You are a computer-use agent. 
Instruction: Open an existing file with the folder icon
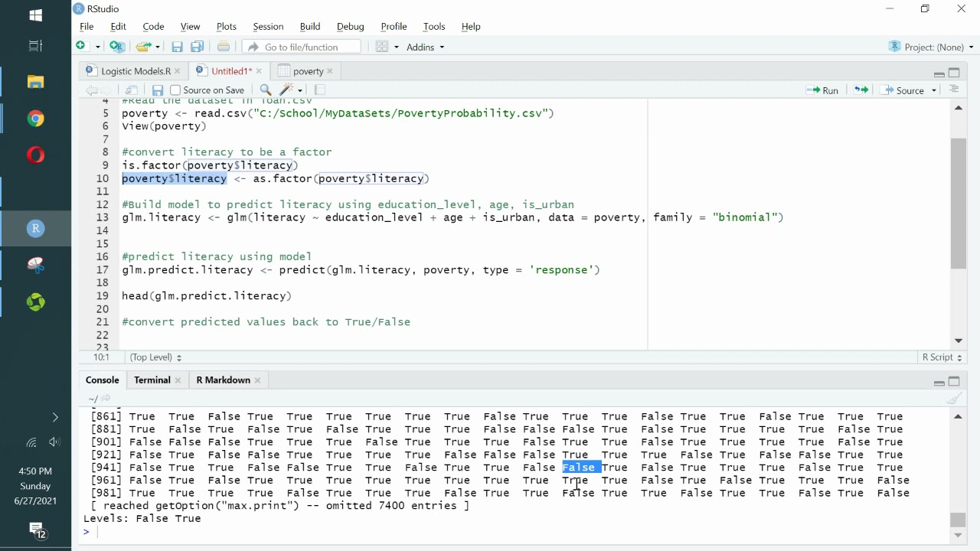click(142, 47)
